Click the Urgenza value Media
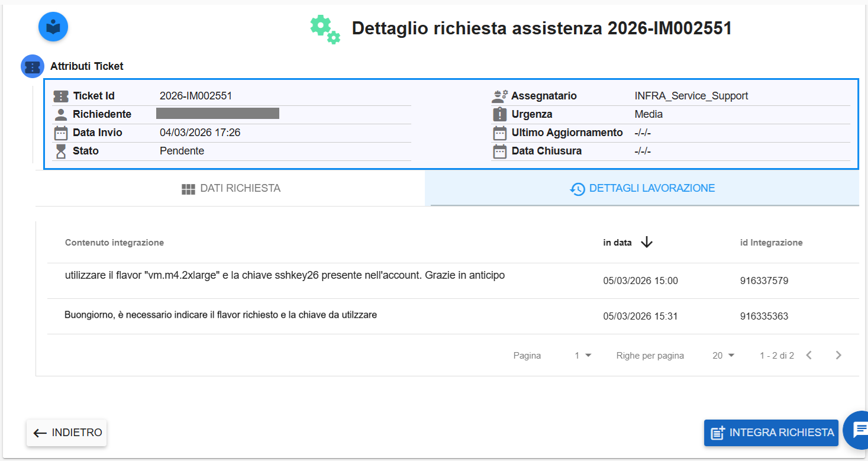 [x=648, y=114]
